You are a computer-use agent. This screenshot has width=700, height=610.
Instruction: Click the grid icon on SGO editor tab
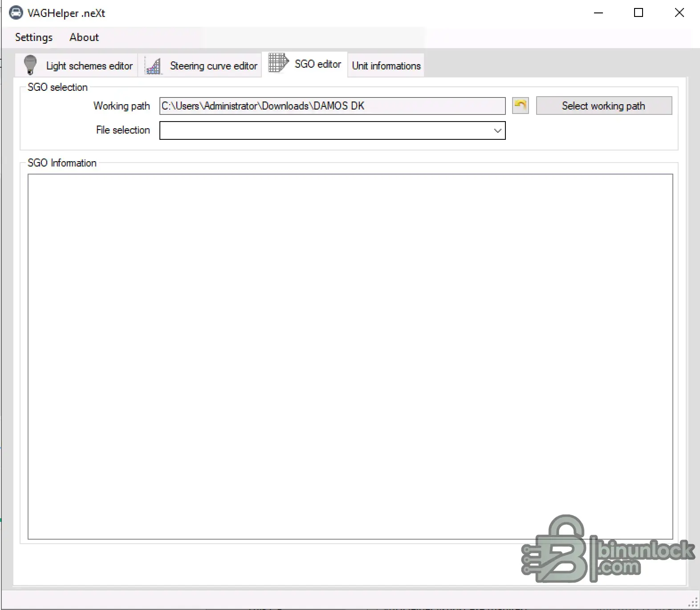(x=278, y=63)
